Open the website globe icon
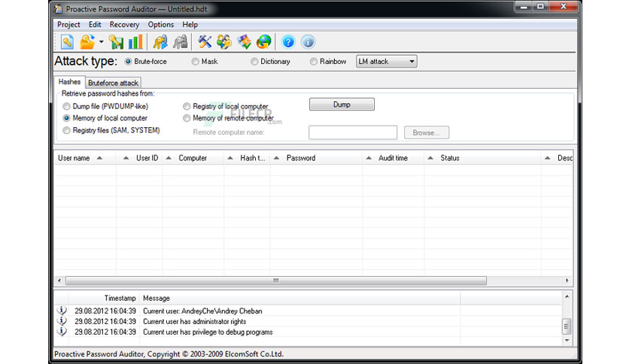This screenshot has width=629, height=364. 263,42
